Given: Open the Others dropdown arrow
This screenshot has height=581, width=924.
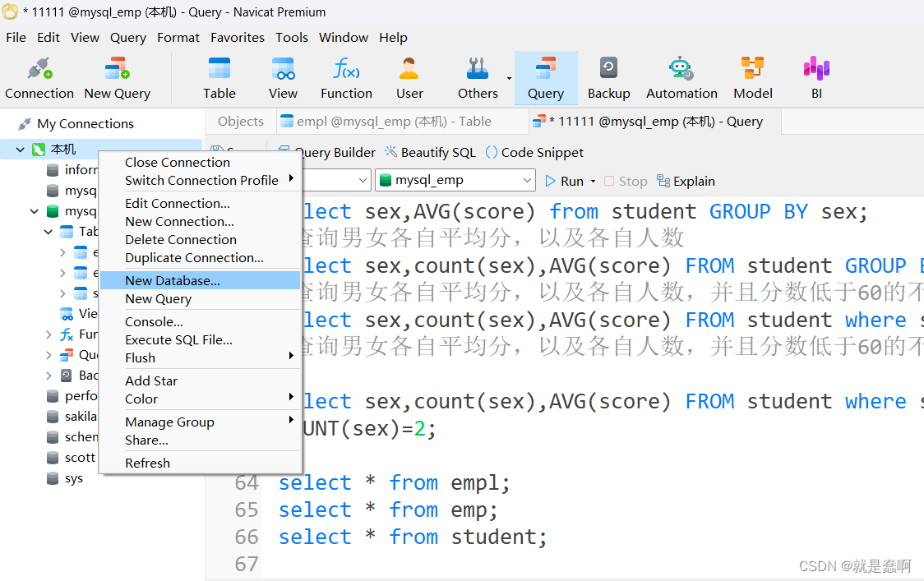Looking at the screenshot, I should (x=509, y=78).
